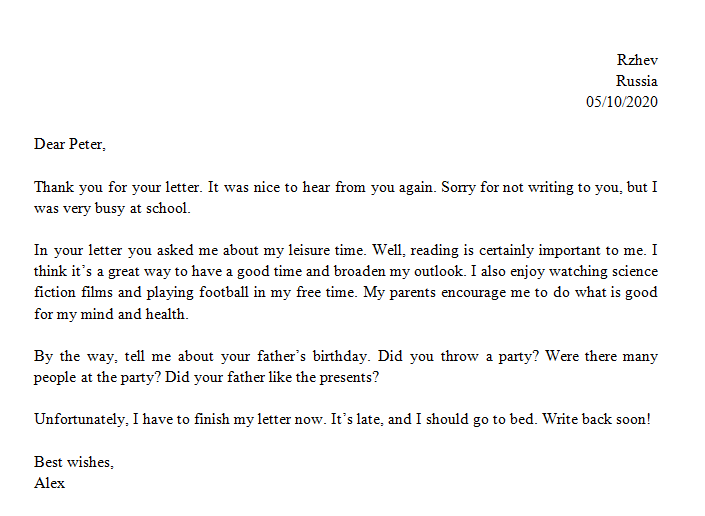The width and height of the screenshot is (705, 516).
Task: Click the words busy at school
Action: pos(143,208)
